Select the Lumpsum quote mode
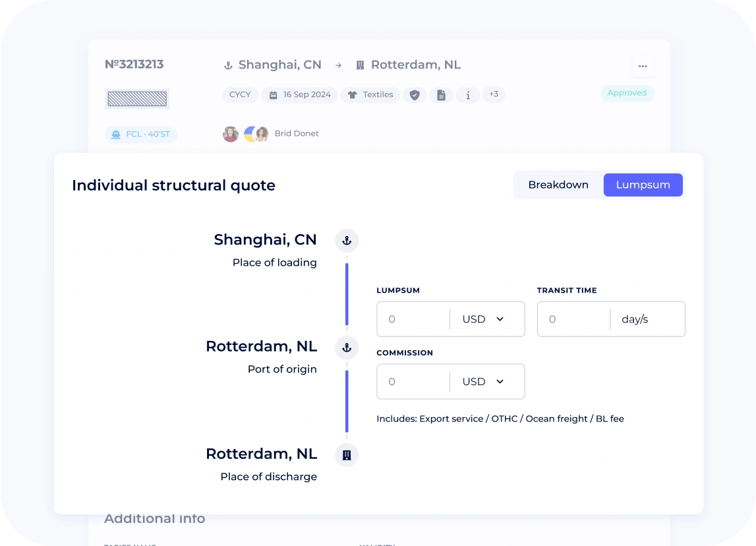 pyautogui.click(x=643, y=185)
